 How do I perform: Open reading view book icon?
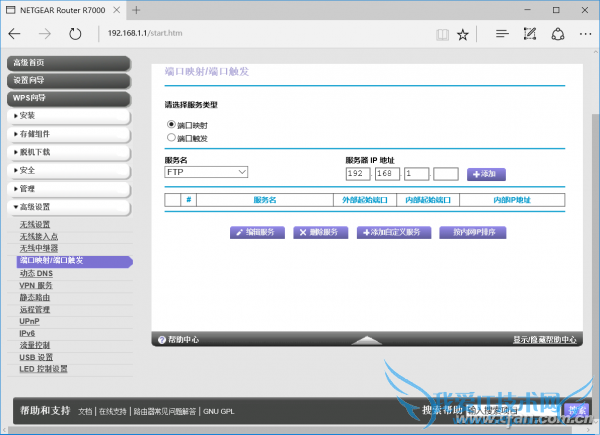tap(442, 35)
